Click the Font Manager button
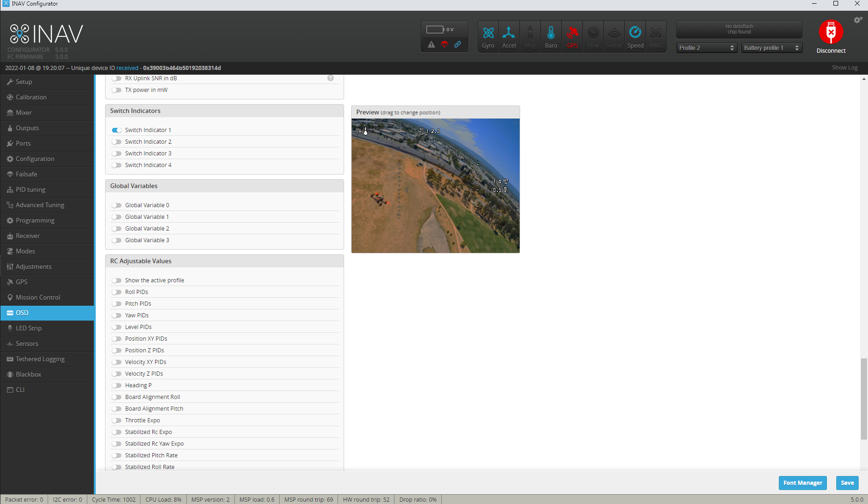Screen dimensions: 868x504 coord(803,483)
